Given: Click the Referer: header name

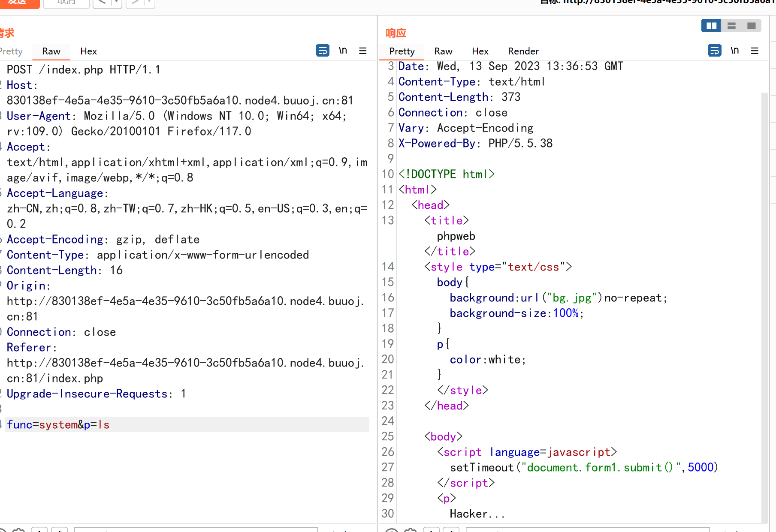Looking at the screenshot, I should pyautogui.click(x=32, y=348).
